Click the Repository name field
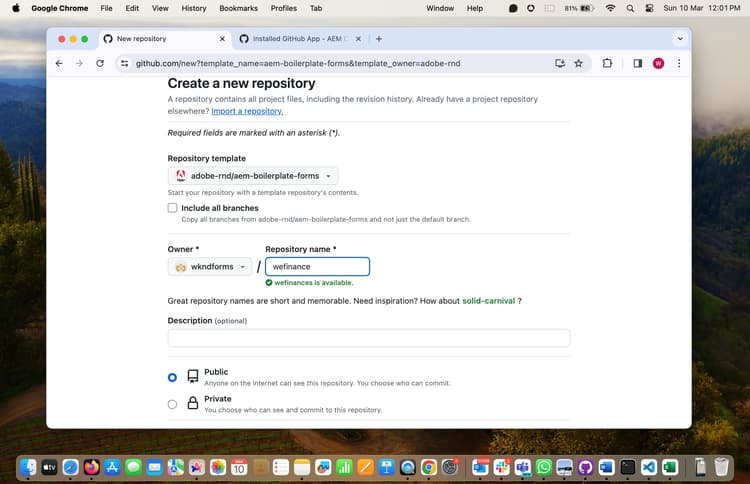This screenshot has width=750, height=484. 318,266
